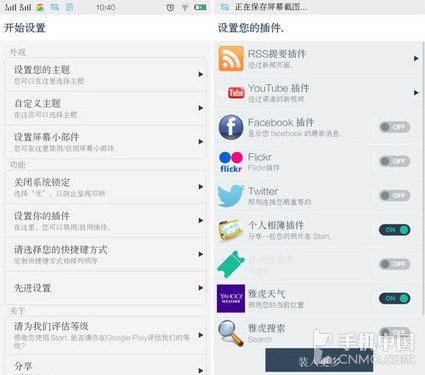425x375 pixels.
Task: Tap the Yahoo search magnifier icon
Action: coord(230,333)
